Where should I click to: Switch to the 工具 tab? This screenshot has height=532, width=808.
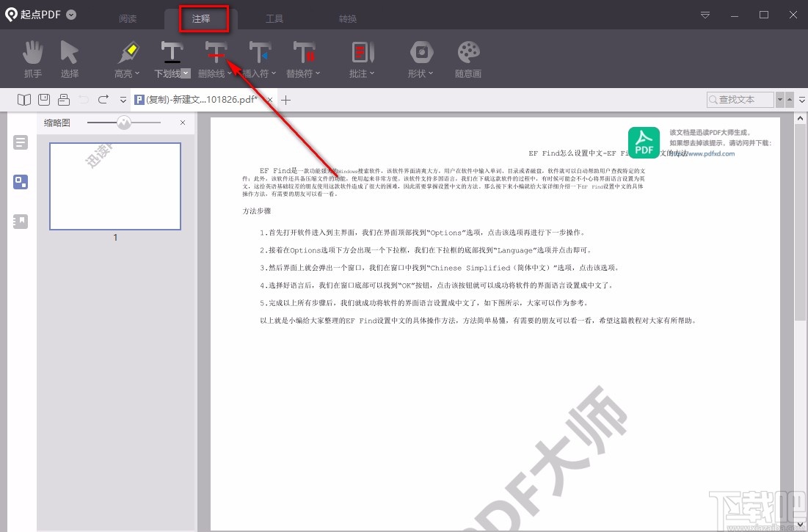coord(274,18)
